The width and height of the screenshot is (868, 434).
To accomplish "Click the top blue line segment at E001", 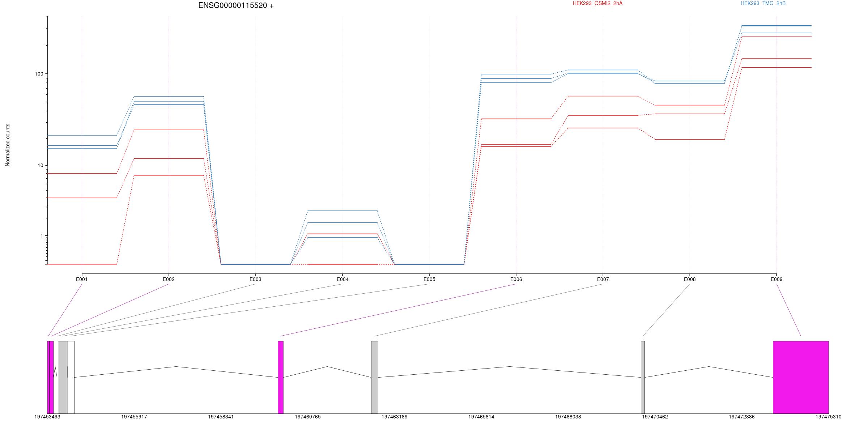I will point(82,135).
